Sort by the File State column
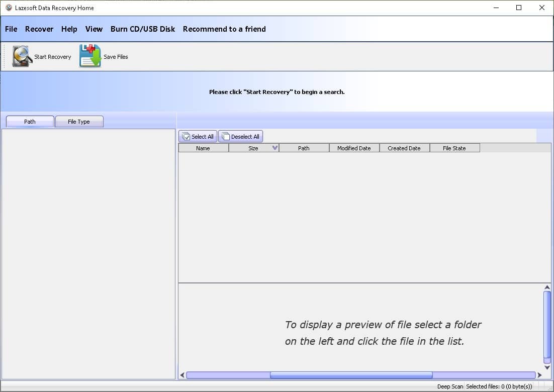This screenshot has height=392, width=554. click(x=455, y=148)
